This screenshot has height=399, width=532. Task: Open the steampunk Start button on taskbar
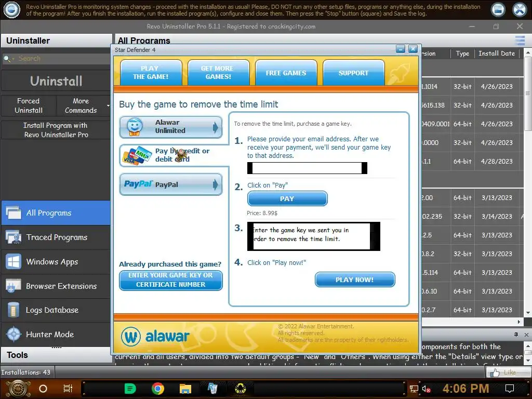point(18,389)
